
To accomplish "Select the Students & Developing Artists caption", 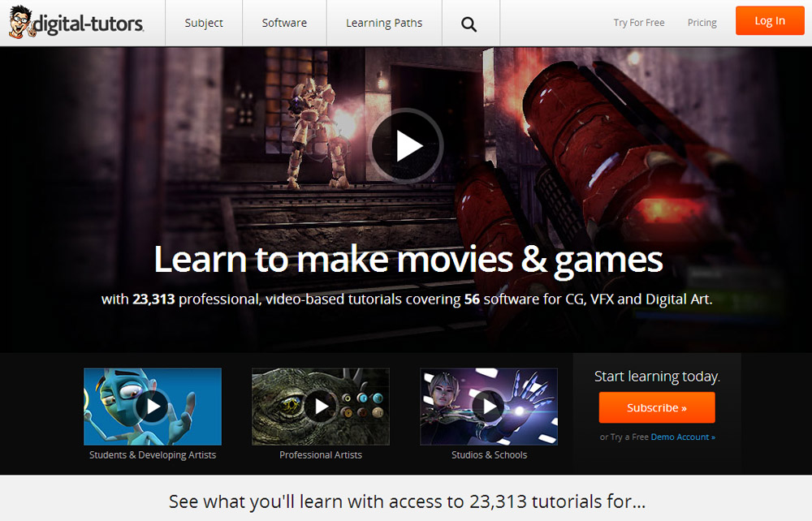I will pyautogui.click(x=153, y=455).
